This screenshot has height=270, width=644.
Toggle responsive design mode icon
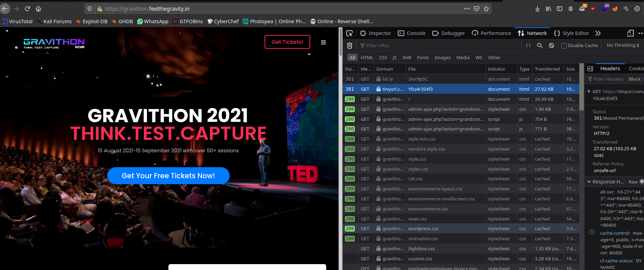pyautogui.click(x=630, y=33)
